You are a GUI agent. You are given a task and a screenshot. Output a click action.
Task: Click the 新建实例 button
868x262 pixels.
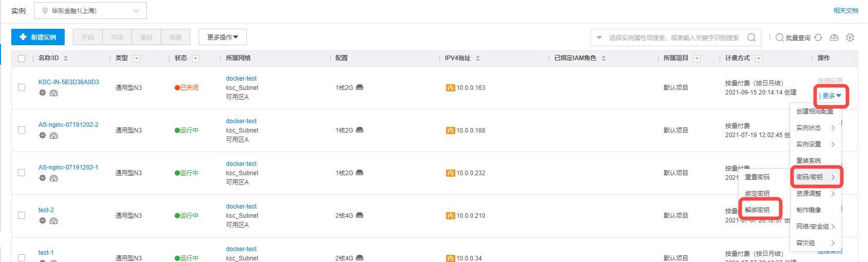tap(38, 37)
